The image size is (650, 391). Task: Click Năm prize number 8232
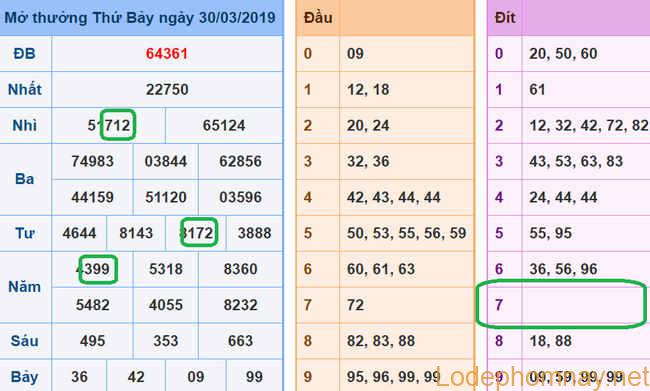[240, 305]
